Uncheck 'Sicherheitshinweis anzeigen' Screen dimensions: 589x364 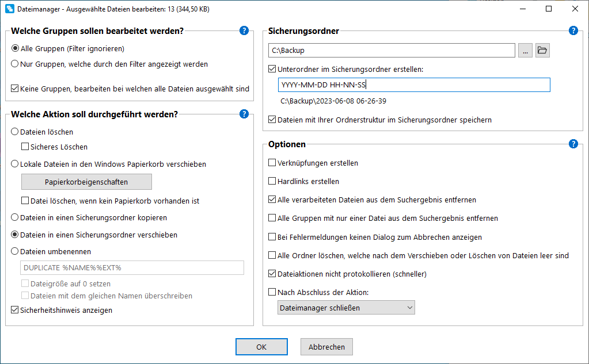pyautogui.click(x=15, y=311)
